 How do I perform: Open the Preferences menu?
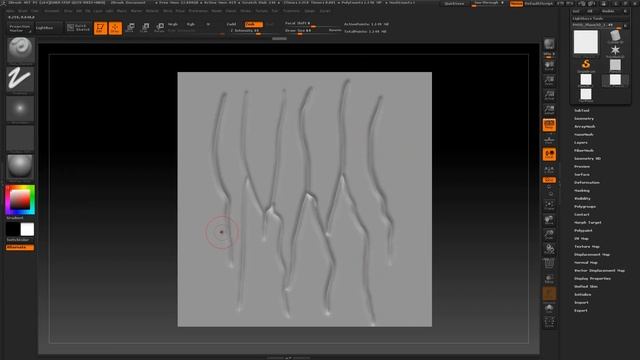[198, 11]
